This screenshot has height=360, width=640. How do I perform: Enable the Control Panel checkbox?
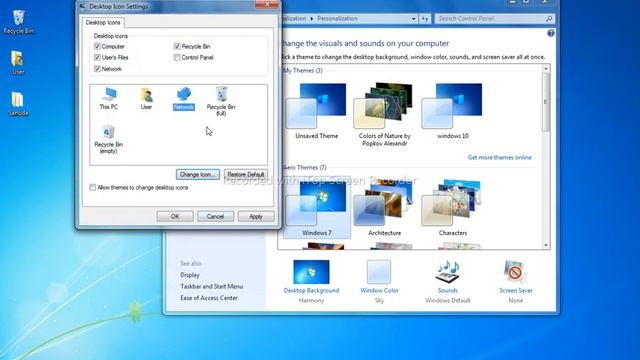[177, 57]
